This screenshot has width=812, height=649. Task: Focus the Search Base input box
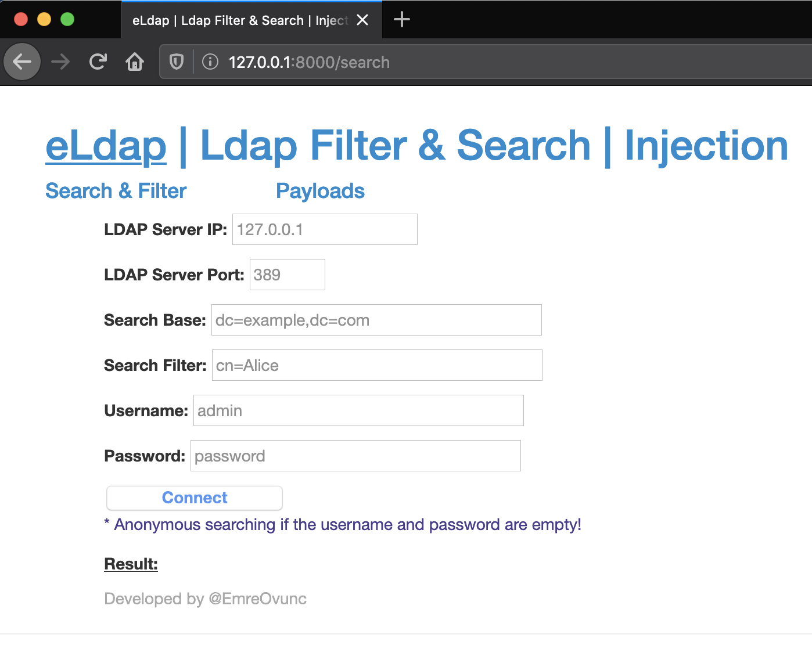[x=376, y=320]
